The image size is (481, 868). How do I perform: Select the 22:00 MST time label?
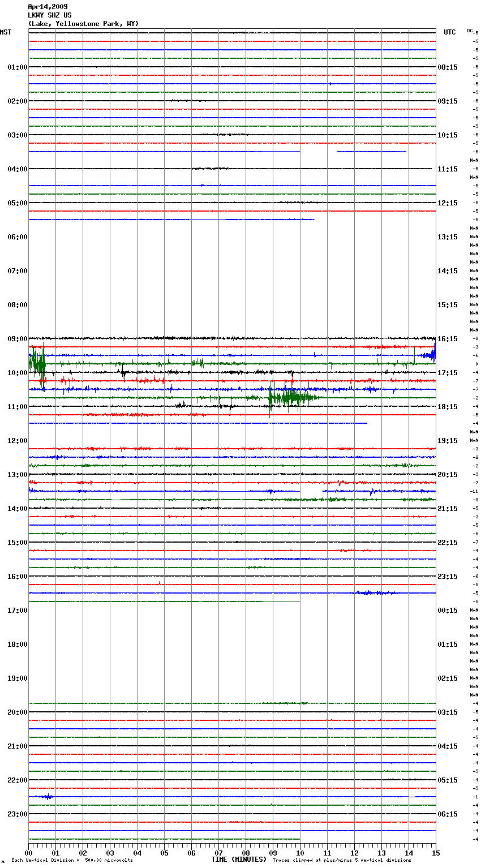(x=18, y=780)
